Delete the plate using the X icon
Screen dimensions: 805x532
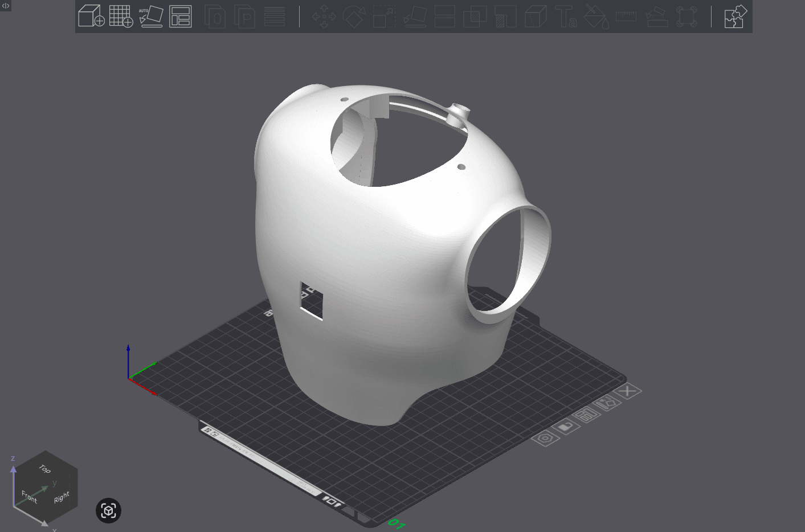(x=627, y=391)
